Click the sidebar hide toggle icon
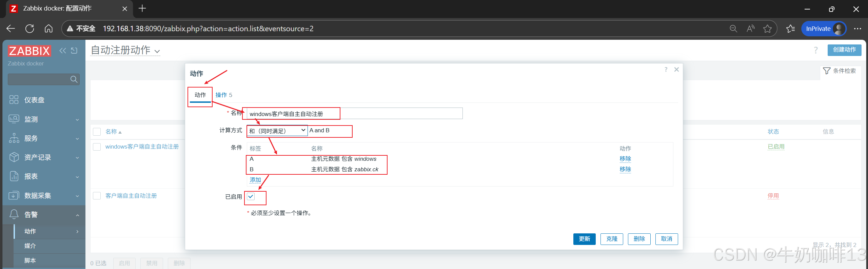 [x=74, y=51]
